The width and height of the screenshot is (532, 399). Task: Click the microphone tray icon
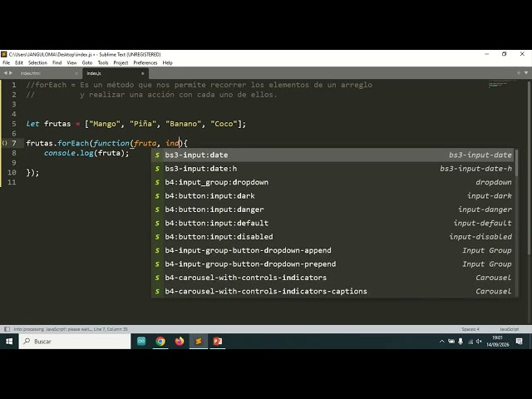click(461, 342)
